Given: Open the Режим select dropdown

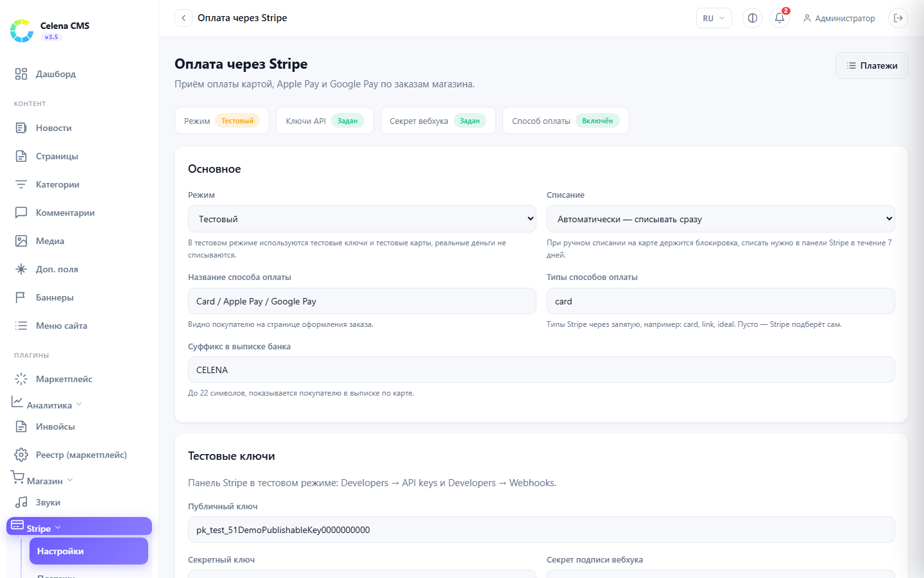Looking at the screenshot, I should tap(362, 219).
